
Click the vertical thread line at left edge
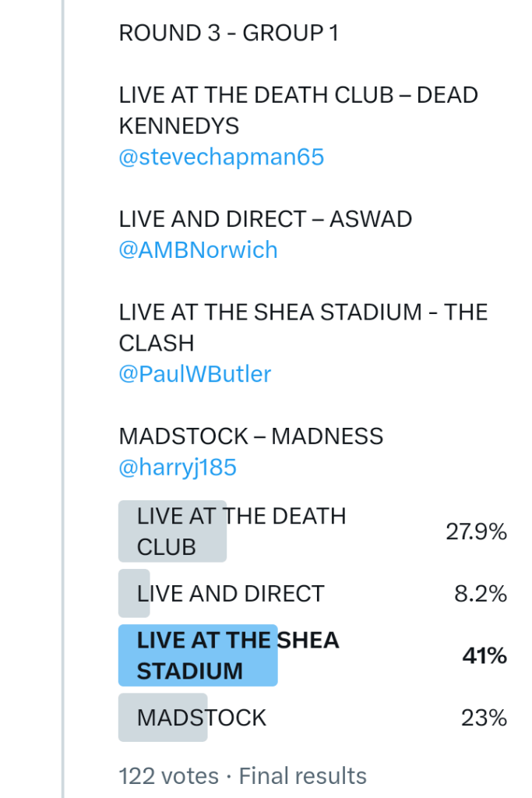point(63,390)
